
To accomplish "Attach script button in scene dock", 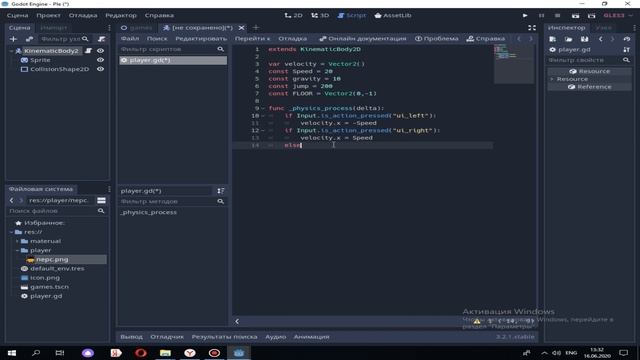I will (x=102, y=39).
